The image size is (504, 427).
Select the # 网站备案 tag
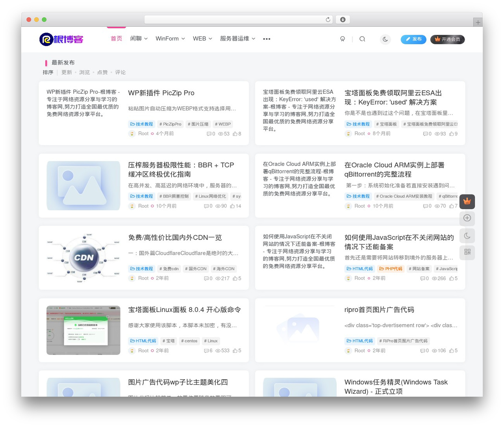pos(419,269)
